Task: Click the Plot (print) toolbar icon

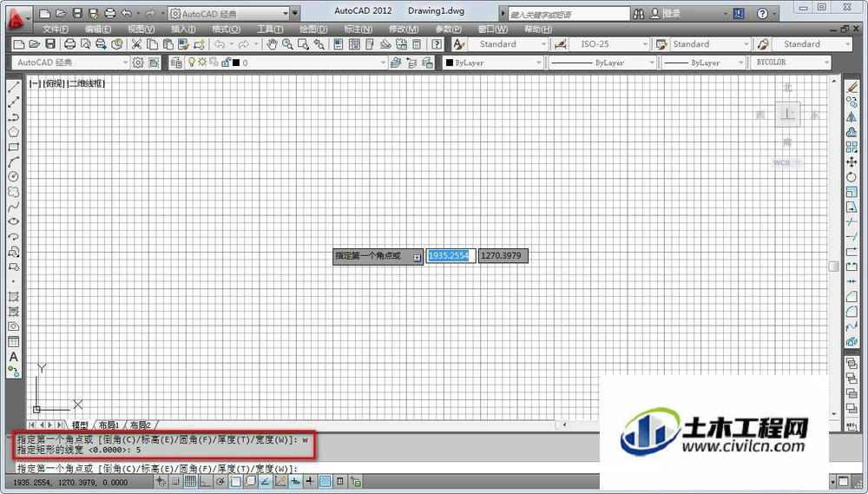Action: [69, 44]
